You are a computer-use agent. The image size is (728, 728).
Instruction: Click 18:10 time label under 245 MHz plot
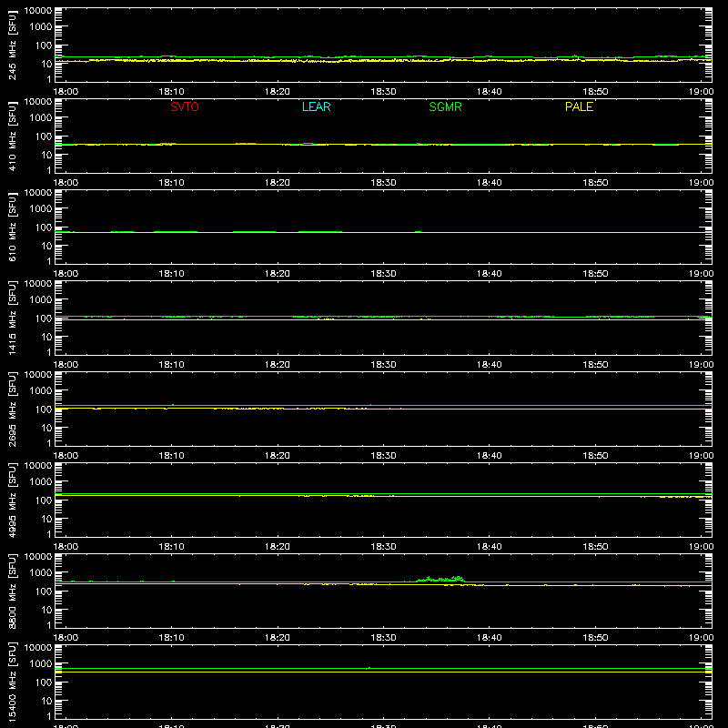click(172, 92)
